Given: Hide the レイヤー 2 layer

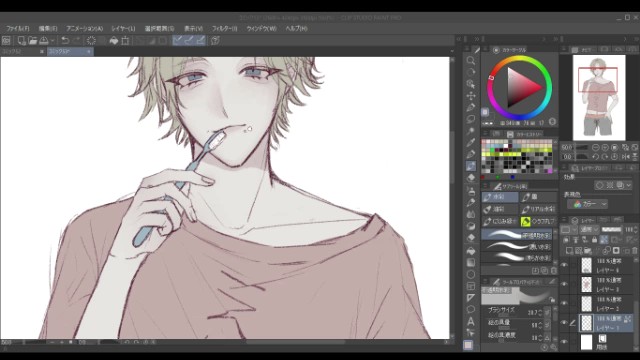Looking at the screenshot, I should [564, 303].
